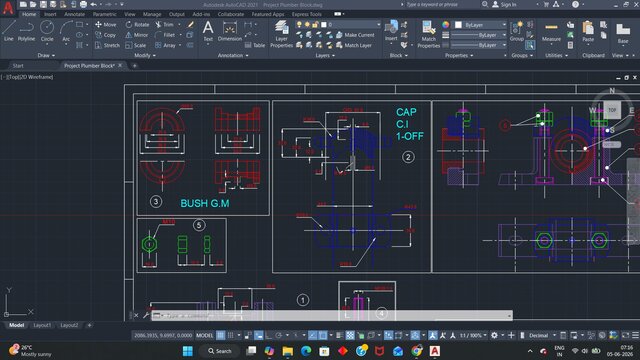
Task: Click Sign In link
Action: click(x=504, y=4)
